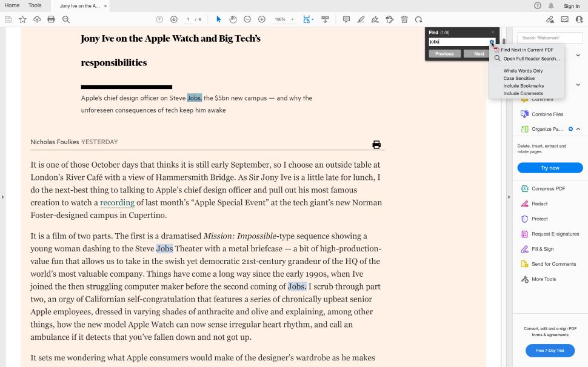
Task: Expand the left navigation pane arrow
Action: point(2,197)
